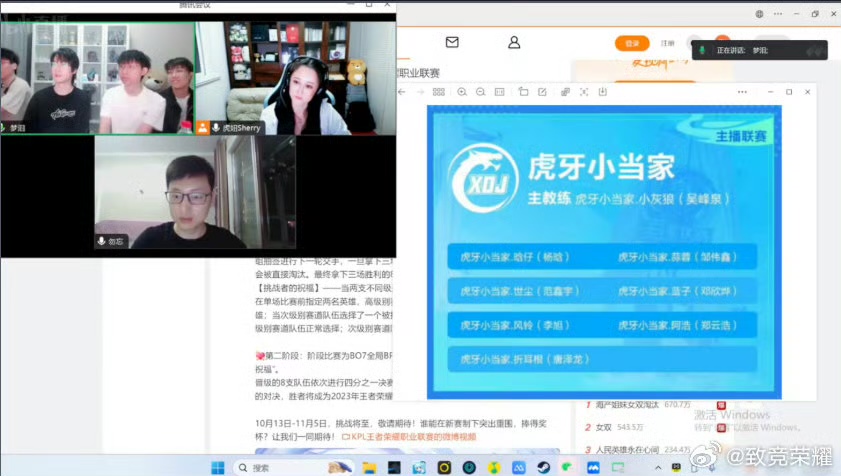Click globe icon in browser title bar
The height and width of the screenshot is (476, 841).
pos(759,14)
